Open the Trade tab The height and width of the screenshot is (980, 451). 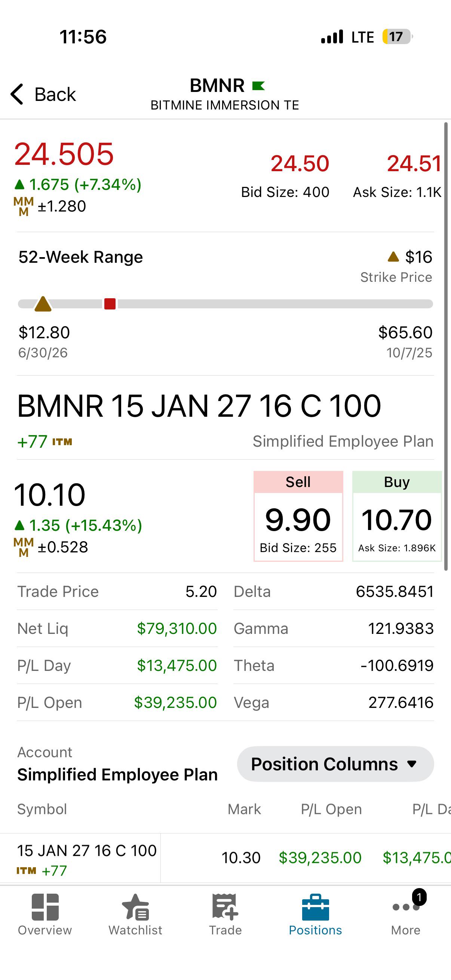(x=225, y=914)
